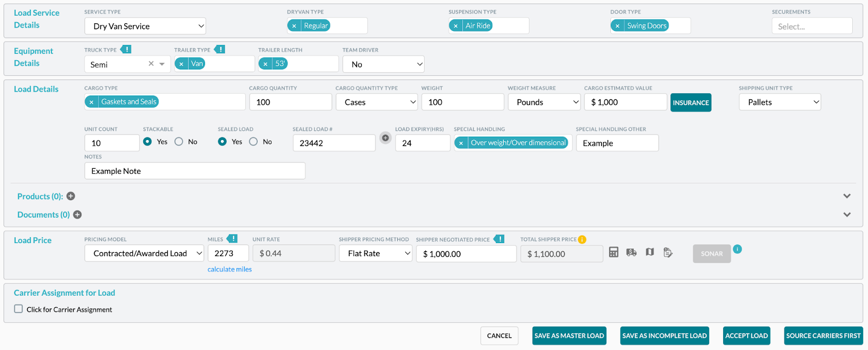Click the Trailer Type alert flag icon
868x350 pixels.
220,49
